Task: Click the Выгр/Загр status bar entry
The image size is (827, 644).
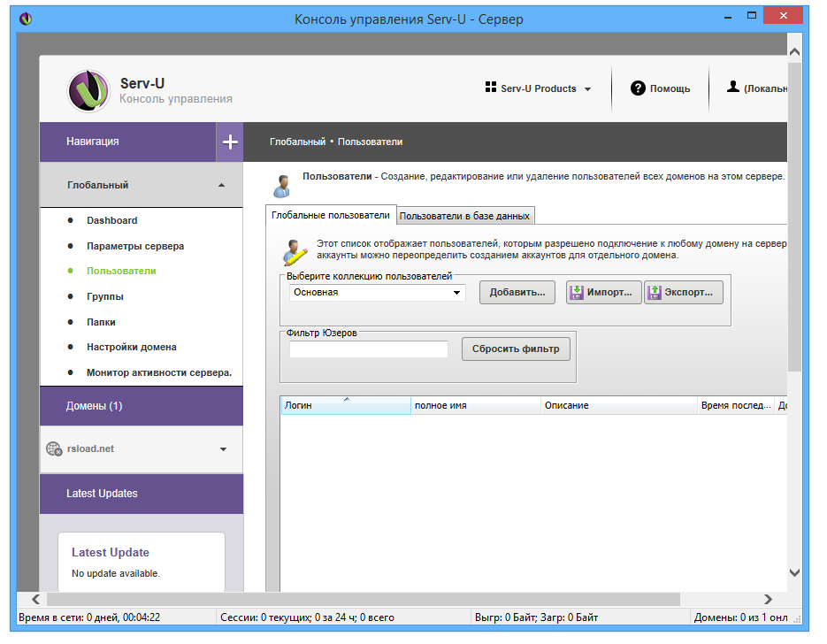Action: (536, 617)
